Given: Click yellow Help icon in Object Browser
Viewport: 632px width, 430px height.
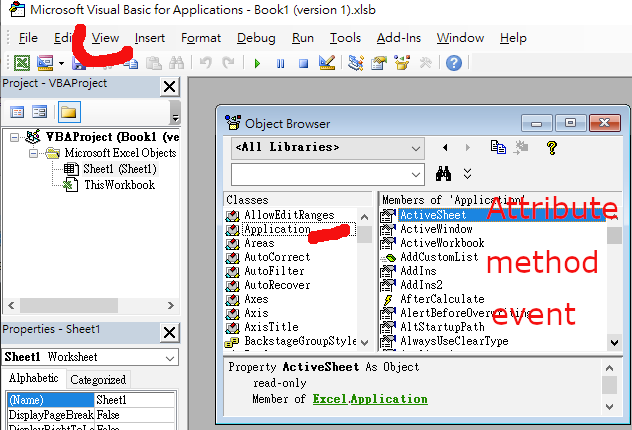Looking at the screenshot, I should tap(552, 147).
